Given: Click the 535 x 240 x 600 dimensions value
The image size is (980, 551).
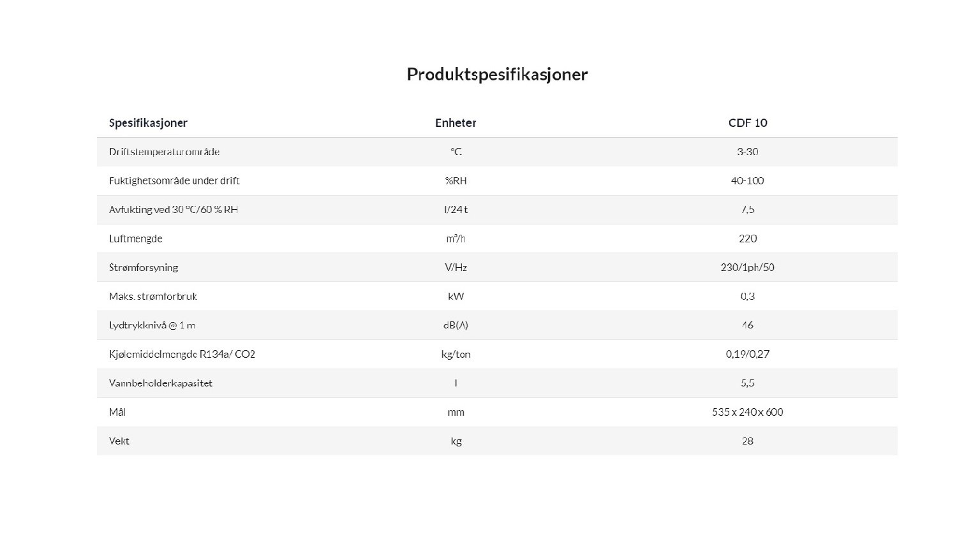Looking at the screenshot, I should [748, 412].
